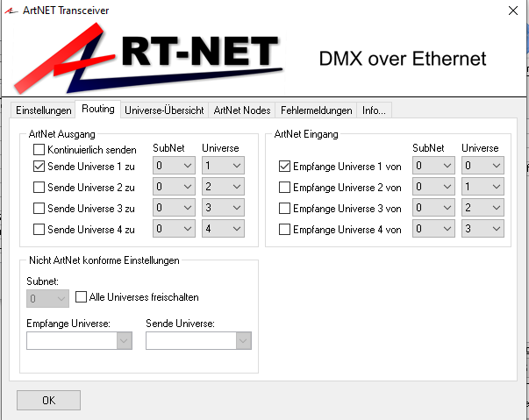
Task: Select the Routing tab
Action: pos(98,109)
